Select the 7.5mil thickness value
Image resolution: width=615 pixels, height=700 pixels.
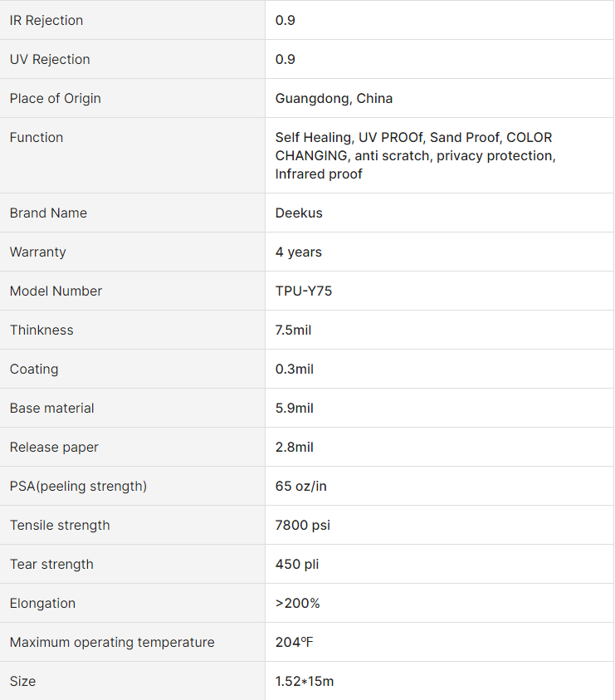click(x=294, y=330)
